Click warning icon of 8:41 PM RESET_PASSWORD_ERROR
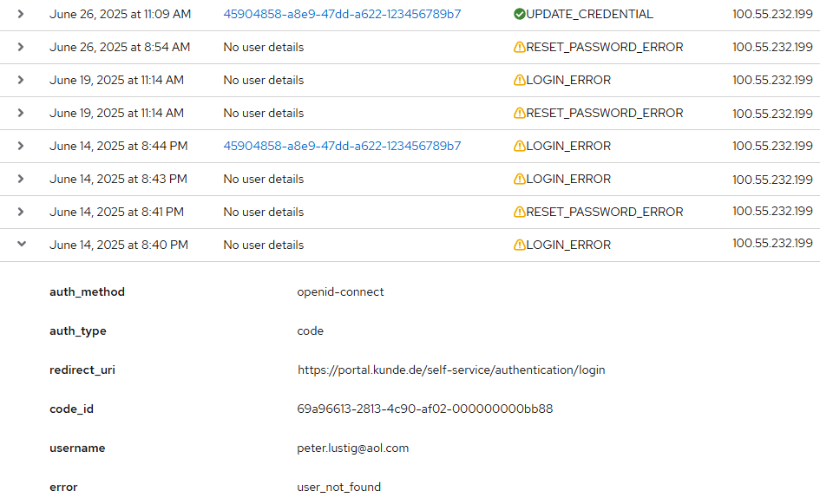 click(519, 212)
